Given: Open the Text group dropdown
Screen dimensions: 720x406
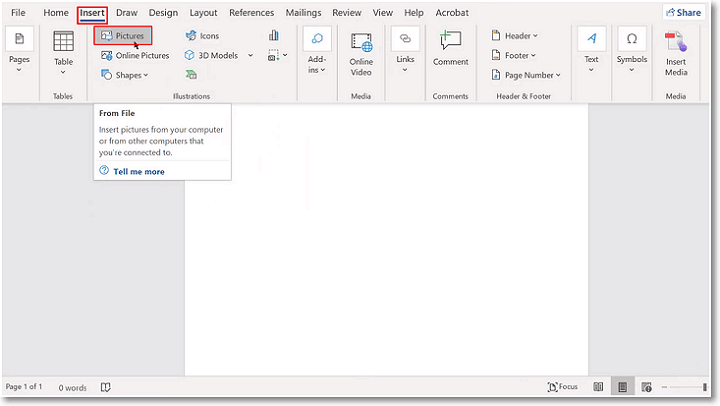Looking at the screenshot, I should point(591,51).
